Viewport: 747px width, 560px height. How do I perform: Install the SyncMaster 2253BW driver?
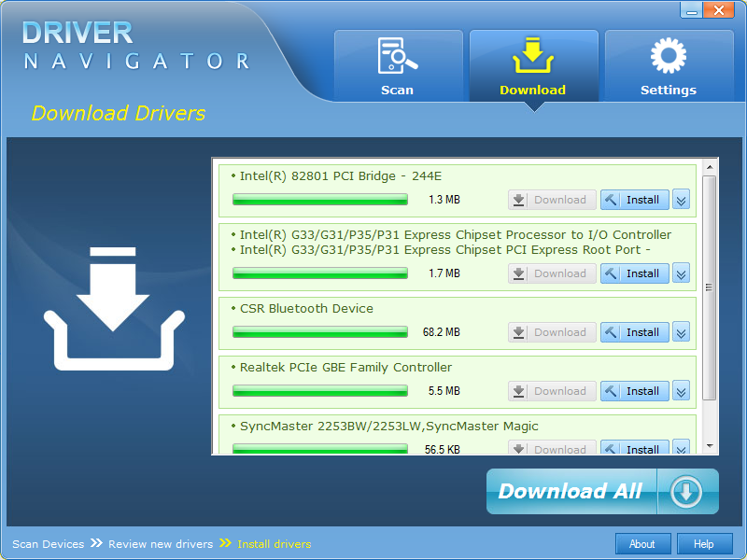coord(635,447)
